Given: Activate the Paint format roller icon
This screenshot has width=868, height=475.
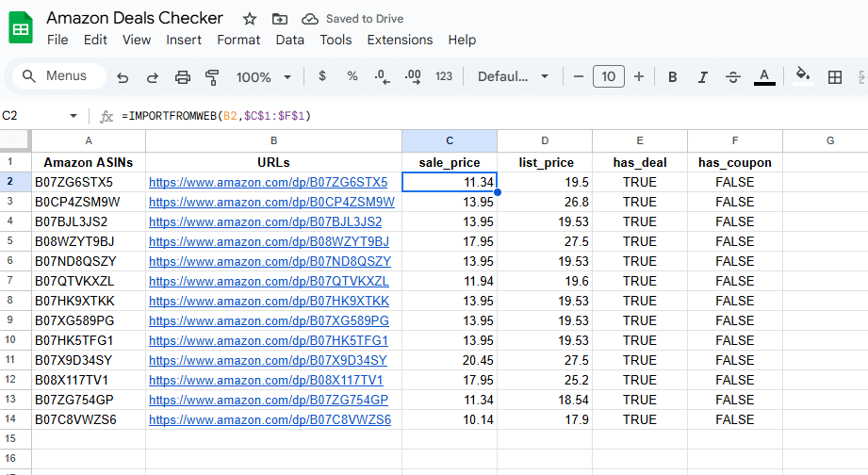Looking at the screenshot, I should pos(212,77).
